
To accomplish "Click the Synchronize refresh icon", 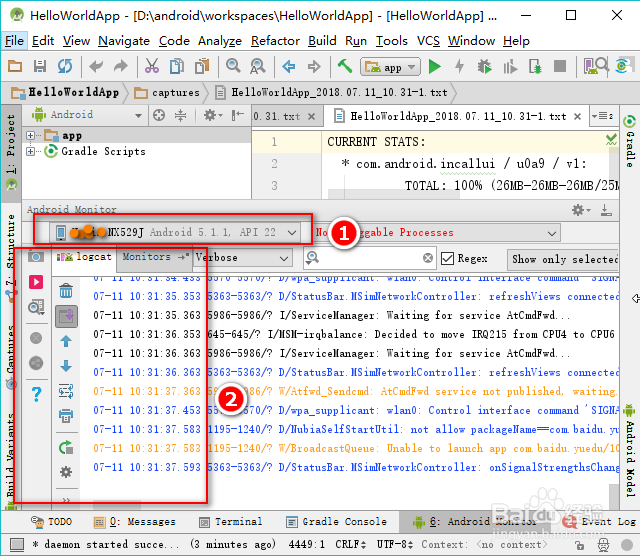I will pyautogui.click(x=65, y=66).
